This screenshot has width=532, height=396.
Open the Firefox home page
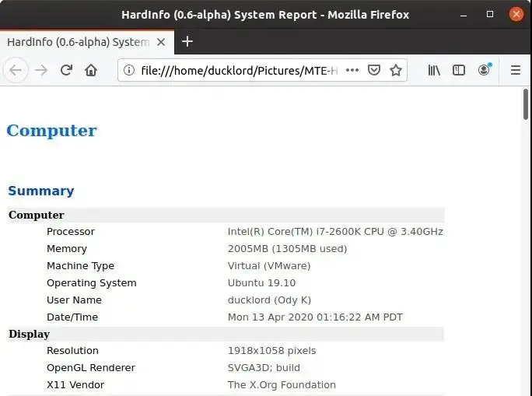pyautogui.click(x=91, y=70)
